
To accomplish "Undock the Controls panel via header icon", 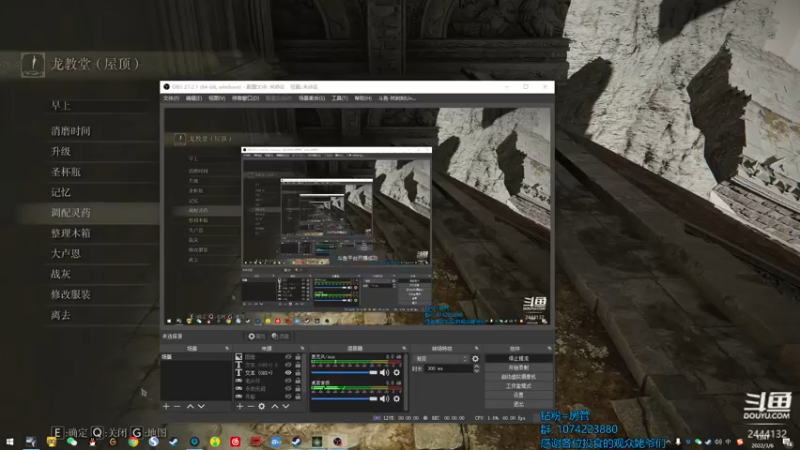I will coord(549,348).
